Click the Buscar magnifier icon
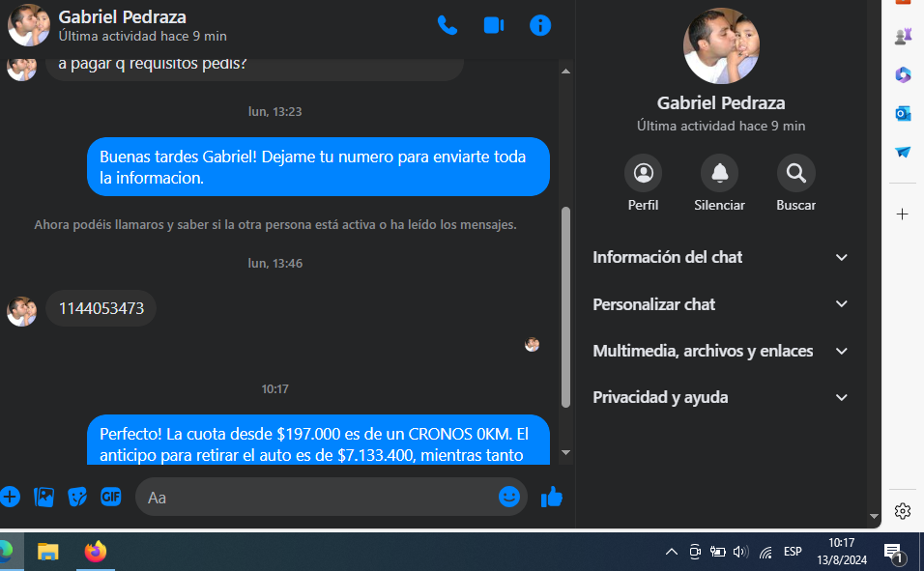 [x=796, y=173]
